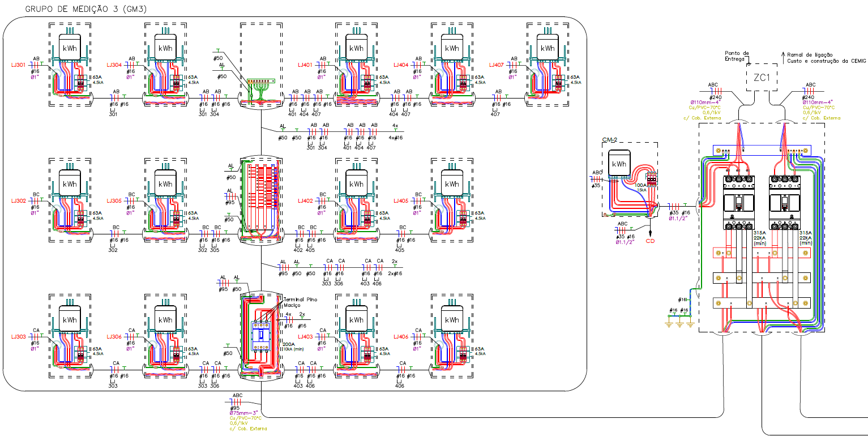This screenshot has width=868, height=436.
Task: Click the right 315A main circuit breaker
Action: pyautogui.click(x=784, y=203)
